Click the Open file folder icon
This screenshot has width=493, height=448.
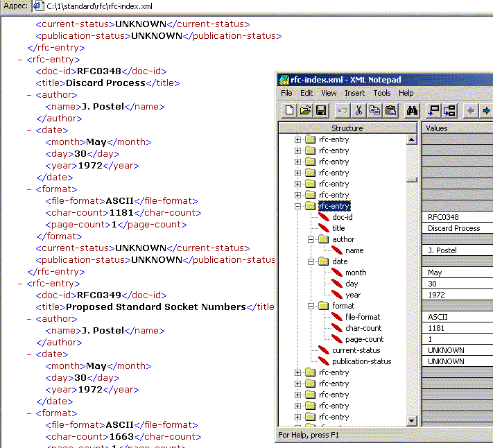(x=305, y=110)
